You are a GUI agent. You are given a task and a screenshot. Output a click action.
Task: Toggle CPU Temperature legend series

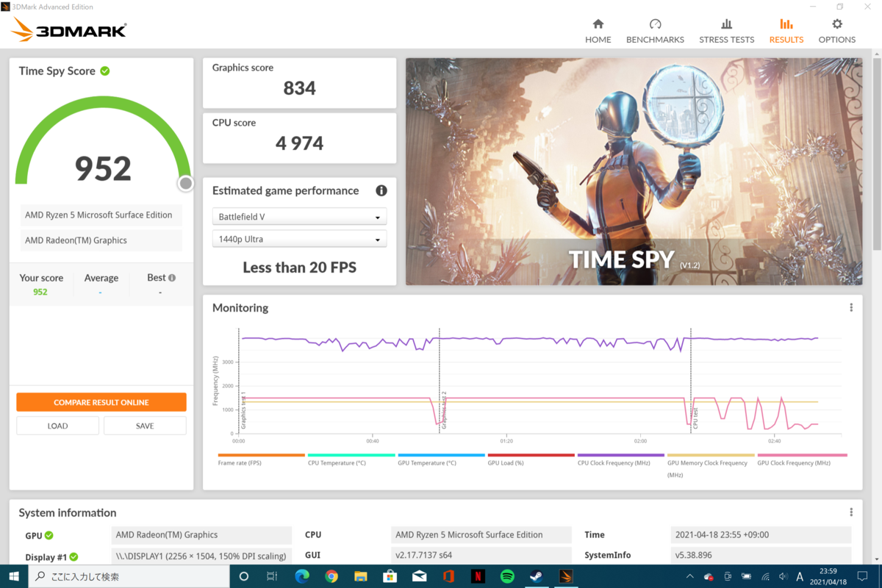(x=351, y=459)
